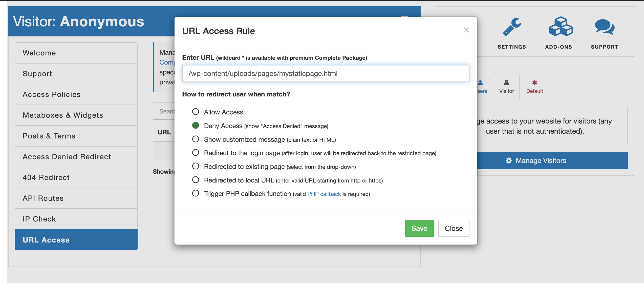644x283 pixels.
Task: Click the green Save button
Action: [x=419, y=228]
